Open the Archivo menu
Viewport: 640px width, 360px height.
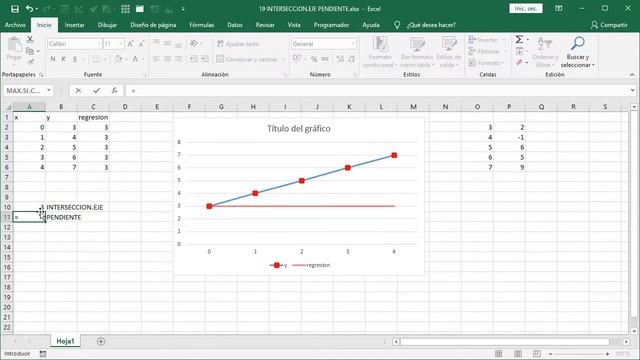pyautogui.click(x=15, y=25)
